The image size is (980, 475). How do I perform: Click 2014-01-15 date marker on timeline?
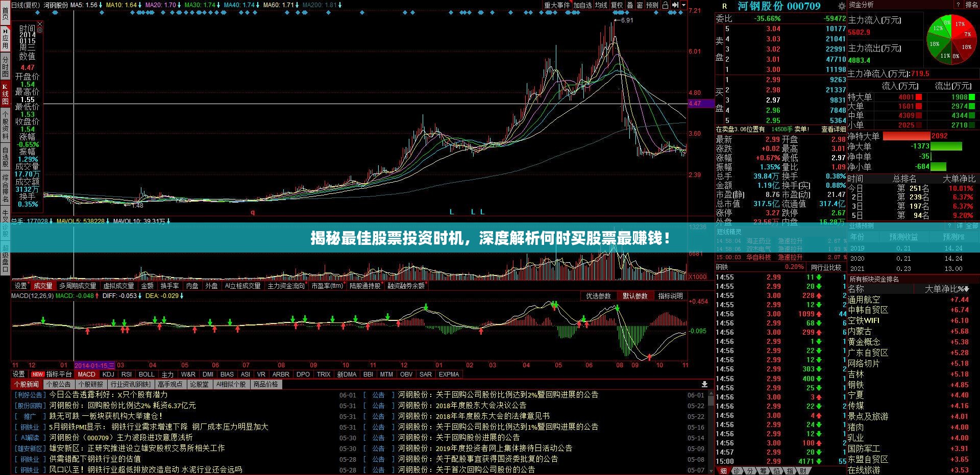[95, 365]
